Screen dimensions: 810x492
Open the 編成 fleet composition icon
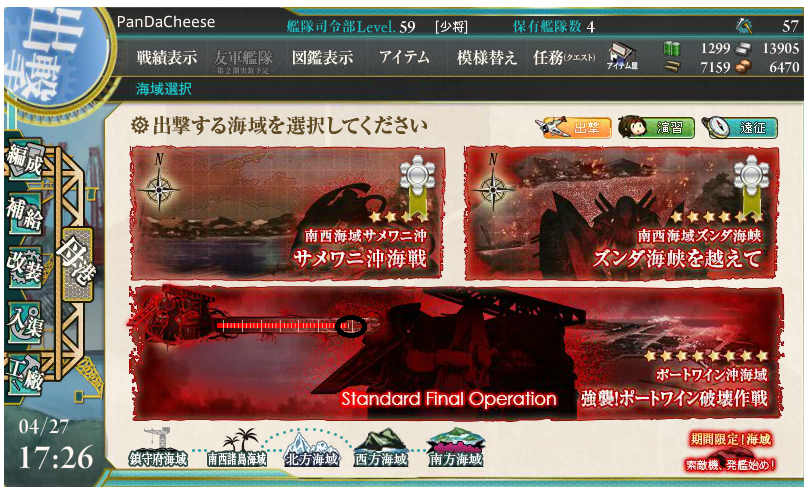(x=24, y=160)
